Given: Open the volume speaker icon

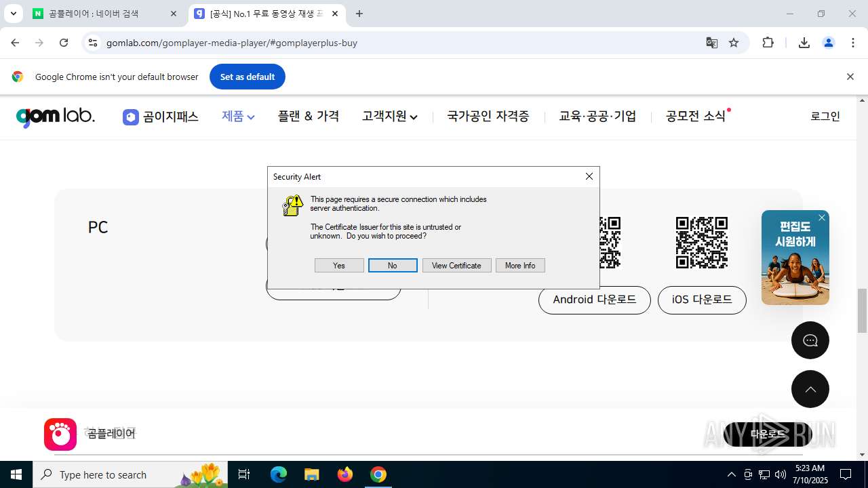Looking at the screenshot, I should tap(781, 474).
